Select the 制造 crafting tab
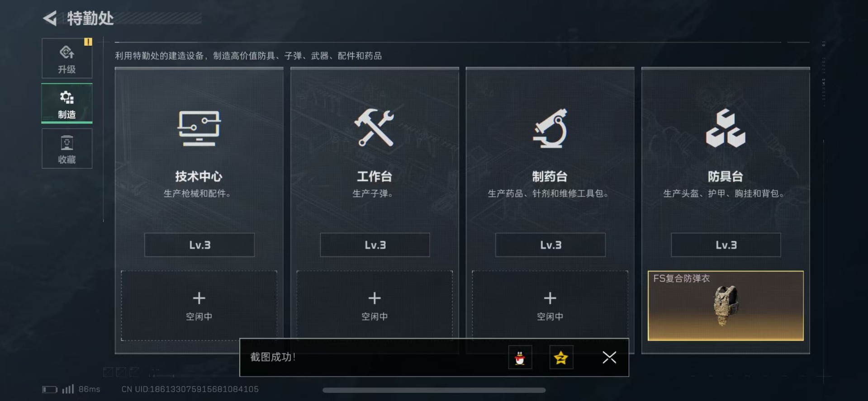The height and width of the screenshot is (401, 868). 67,104
